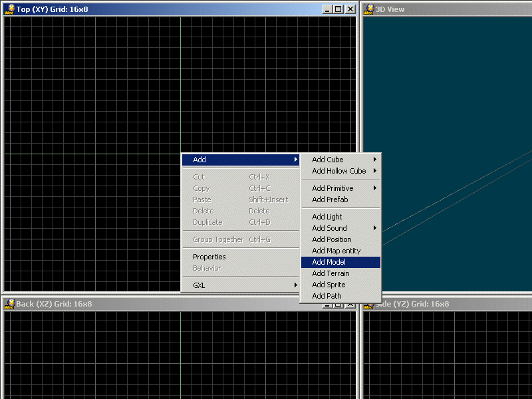
Task: Minimize the Top (XY) view window
Action: click(328, 9)
